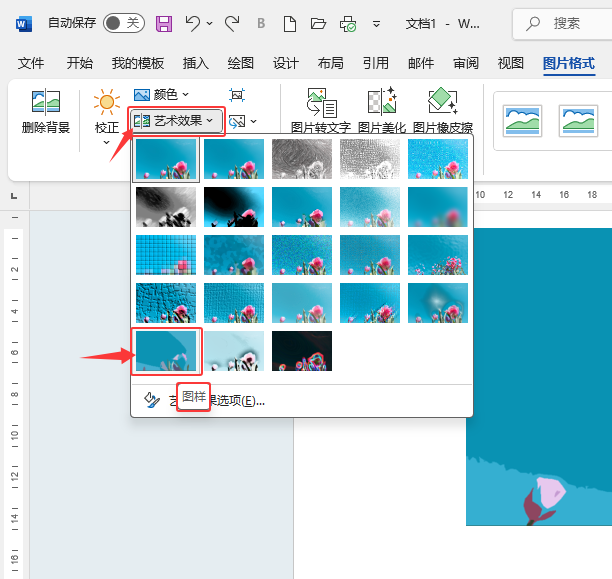612x579 pixels.
Task: Click into the search box
Action: (x=562, y=24)
